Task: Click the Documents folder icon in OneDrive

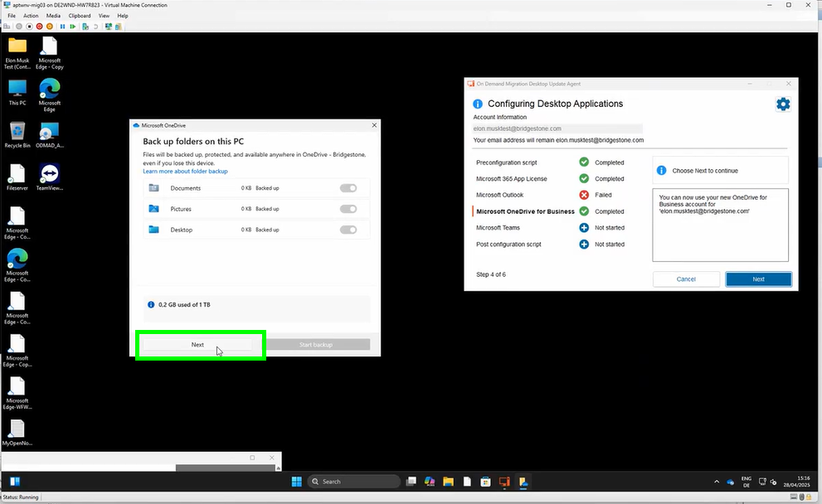Action: click(153, 187)
